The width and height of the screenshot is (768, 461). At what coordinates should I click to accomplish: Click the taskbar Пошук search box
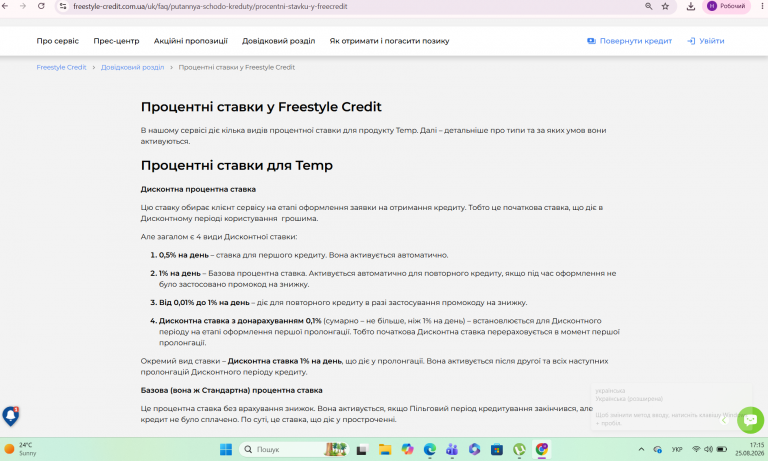pyautogui.click(x=294, y=449)
